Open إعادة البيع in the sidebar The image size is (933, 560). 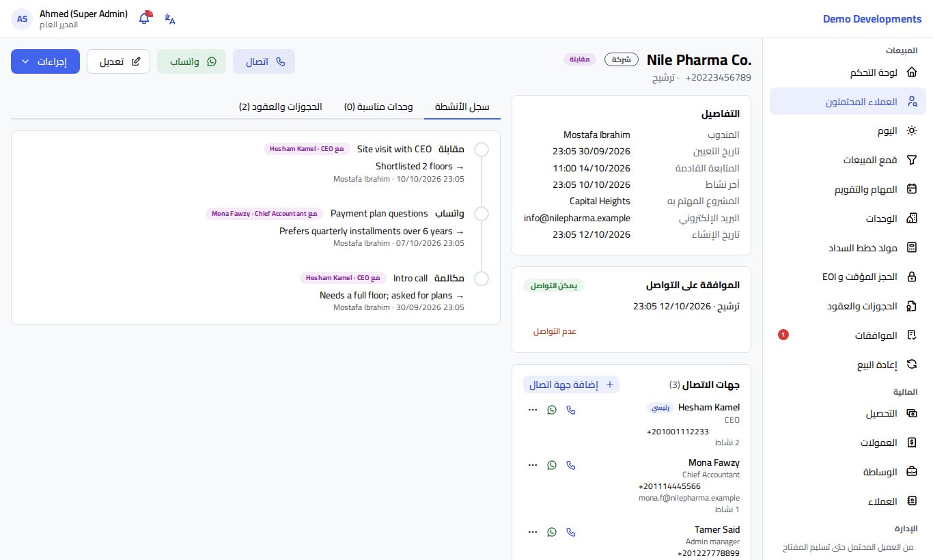point(848,365)
